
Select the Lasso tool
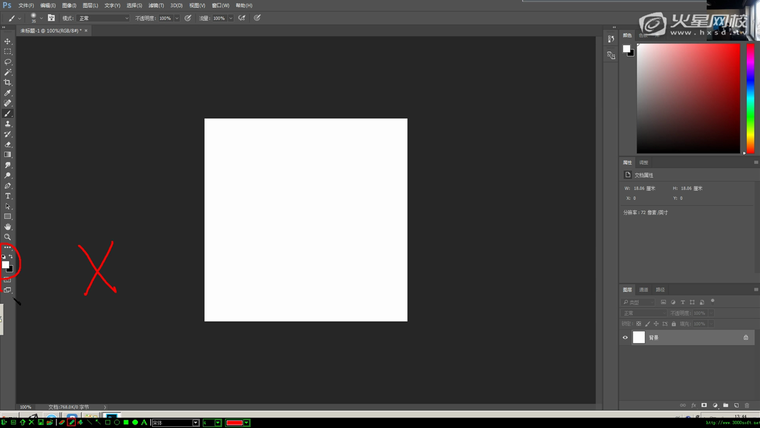pyautogui.click(x=8, y=62)
